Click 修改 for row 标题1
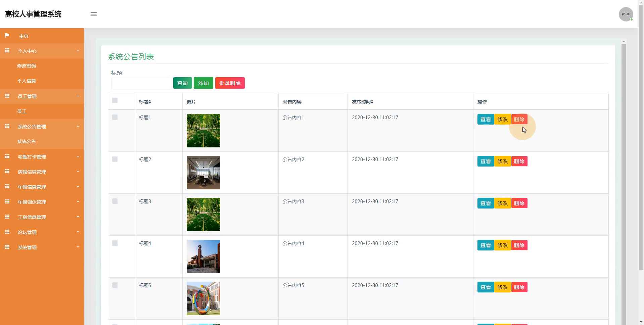This screenshot has width=644, height=325. [502, 119]
